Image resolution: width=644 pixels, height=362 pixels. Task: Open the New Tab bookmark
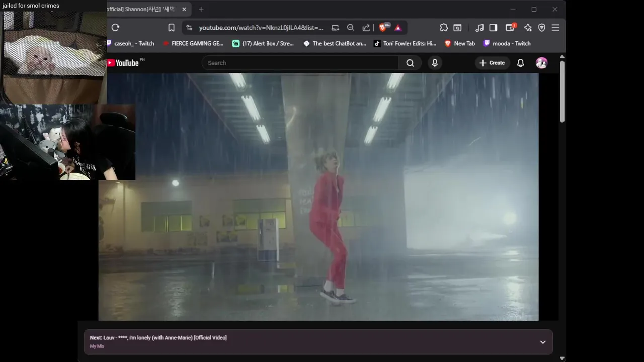tap(460, 44)
